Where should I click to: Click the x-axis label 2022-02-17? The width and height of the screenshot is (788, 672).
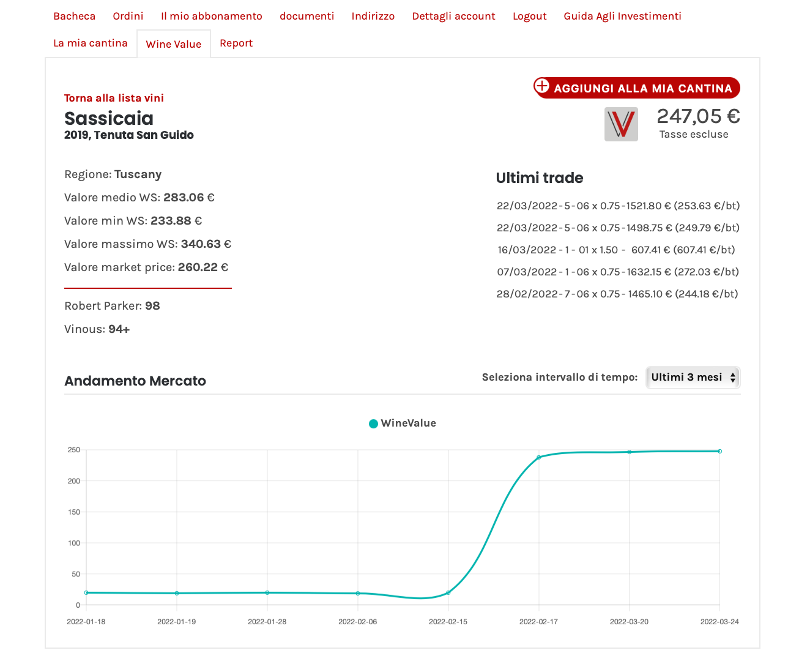pos(538,622)
